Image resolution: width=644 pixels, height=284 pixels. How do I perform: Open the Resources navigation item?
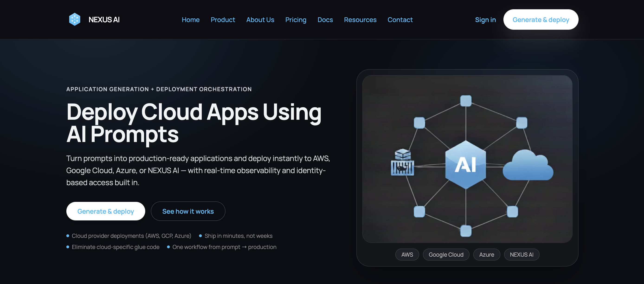click(x=360, y=20)
